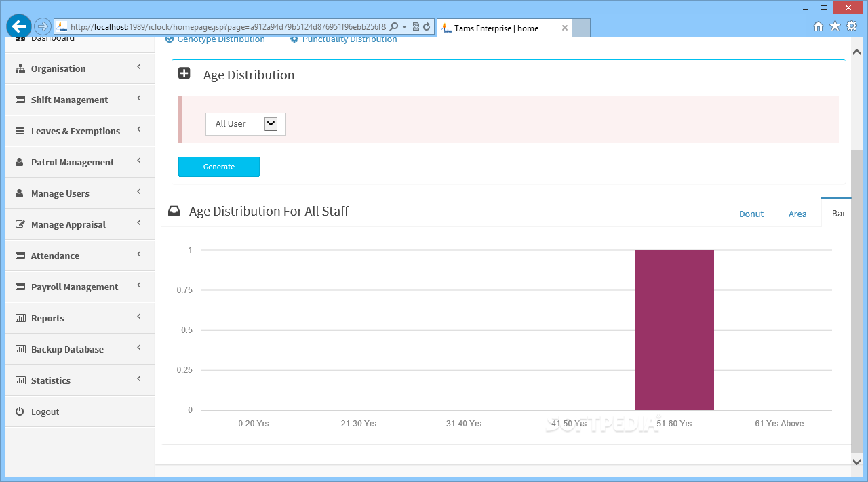Viewport: 868px width, 482px height.
Task: Expand the Attendance chevron
Action: coord(139,254)
